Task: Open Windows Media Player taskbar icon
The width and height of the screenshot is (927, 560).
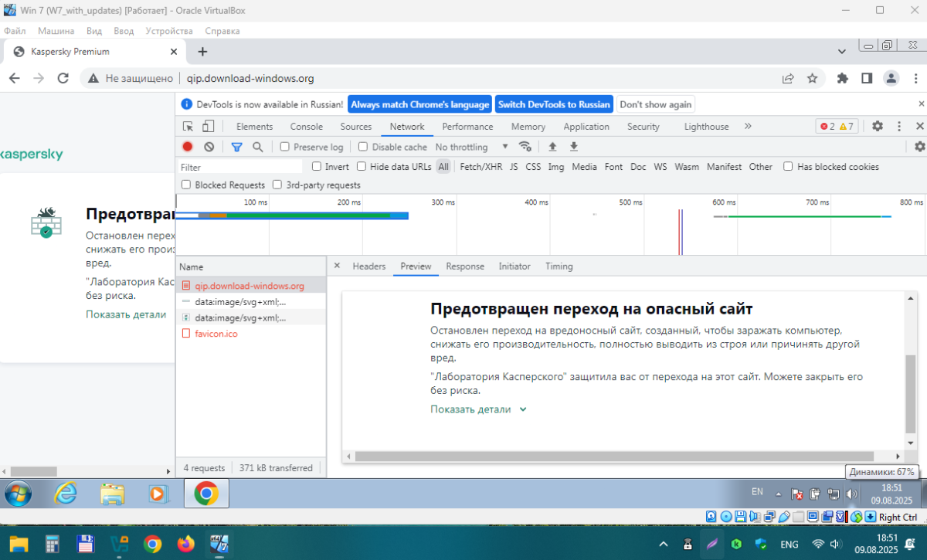Action: pyautogui.click(x=158, y=493)
